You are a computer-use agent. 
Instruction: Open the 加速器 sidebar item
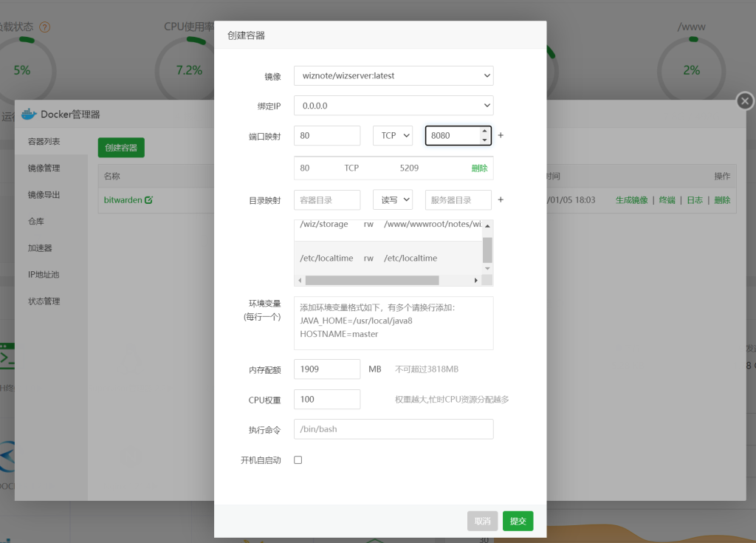coord(40,248)
